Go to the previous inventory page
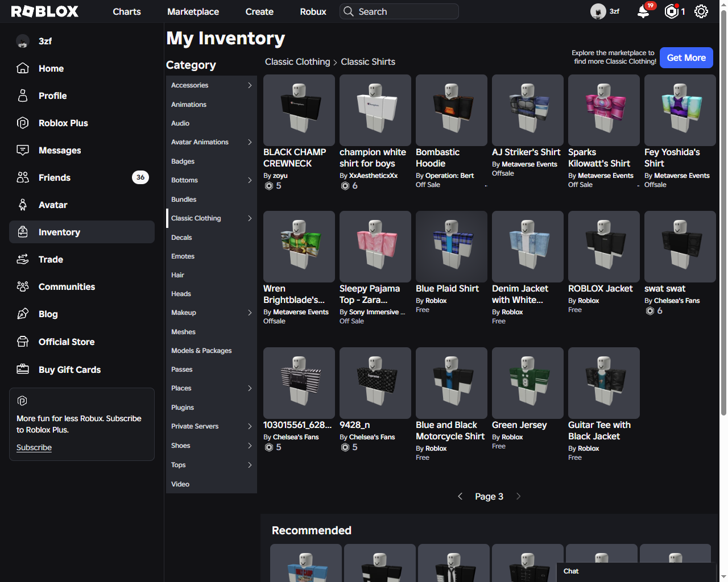This screenshot has height=582, width=728. [460, 496]
